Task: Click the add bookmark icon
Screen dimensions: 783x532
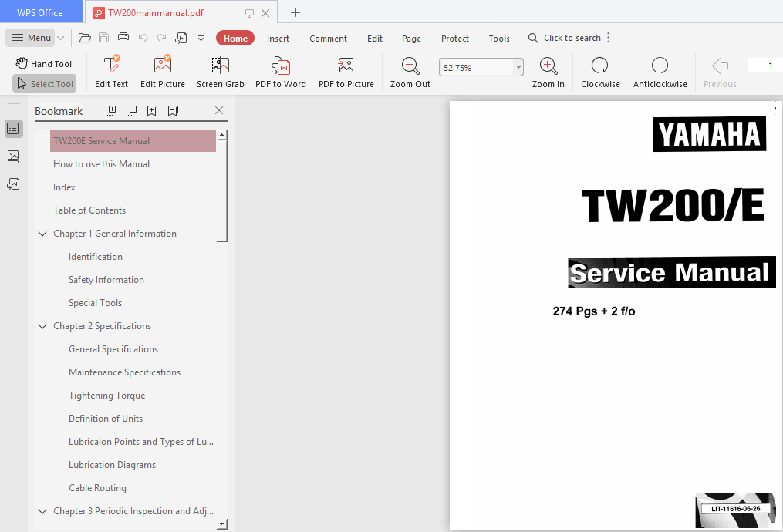Action: click(152, 110)
